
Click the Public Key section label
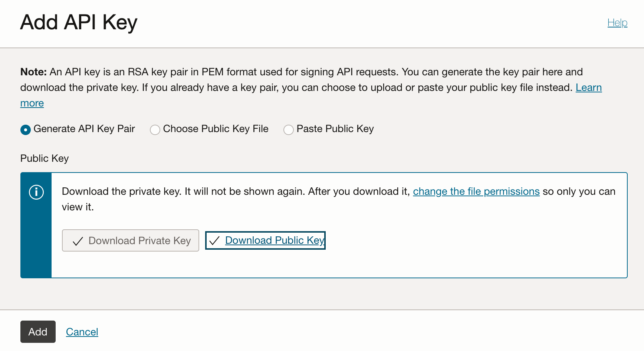click(44, 158)
